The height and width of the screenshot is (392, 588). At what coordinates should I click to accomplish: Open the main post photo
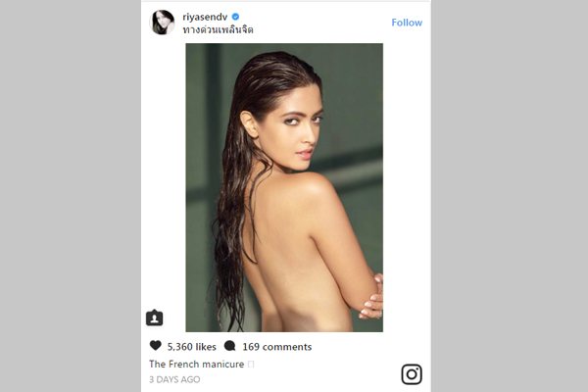284,187
